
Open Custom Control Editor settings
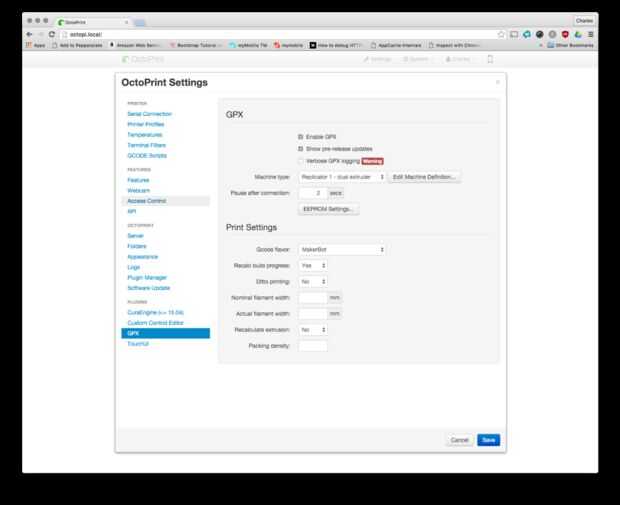pyautogui.click(x=155, y=323)
